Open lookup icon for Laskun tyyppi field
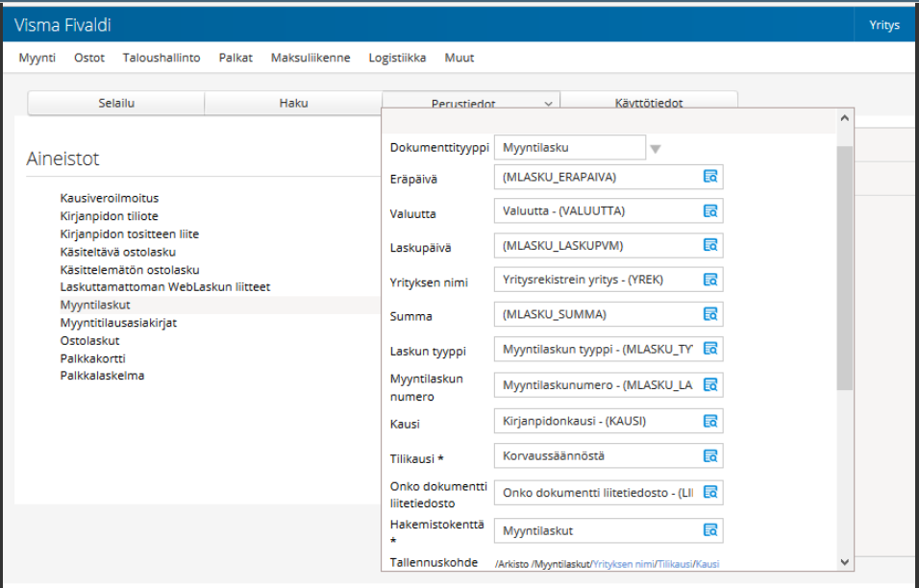 709,349
